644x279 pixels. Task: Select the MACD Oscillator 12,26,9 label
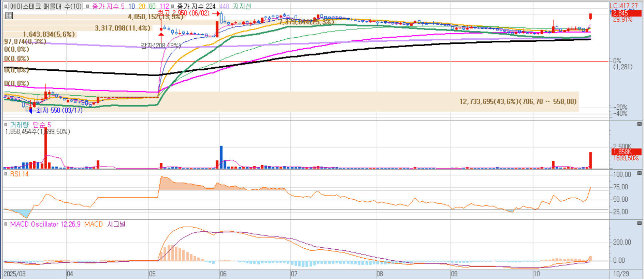click(x=45, y=224)
